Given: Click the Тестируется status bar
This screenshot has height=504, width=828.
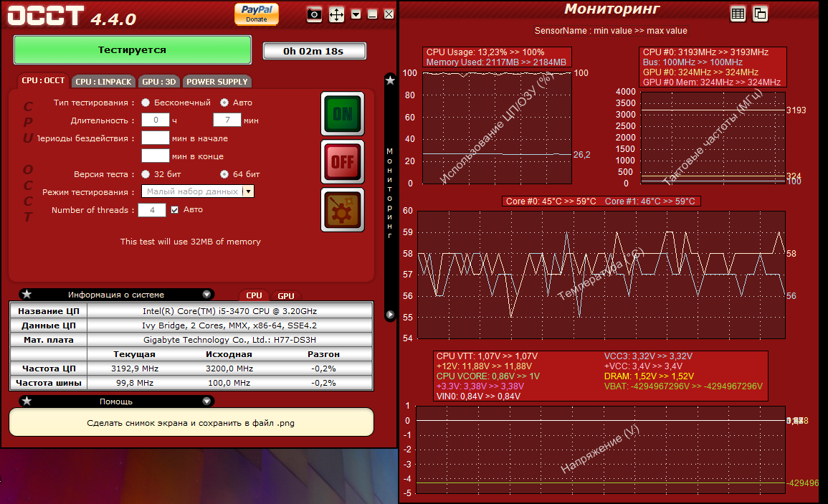Looking at the screenshot, I should (x=133, y=49).
